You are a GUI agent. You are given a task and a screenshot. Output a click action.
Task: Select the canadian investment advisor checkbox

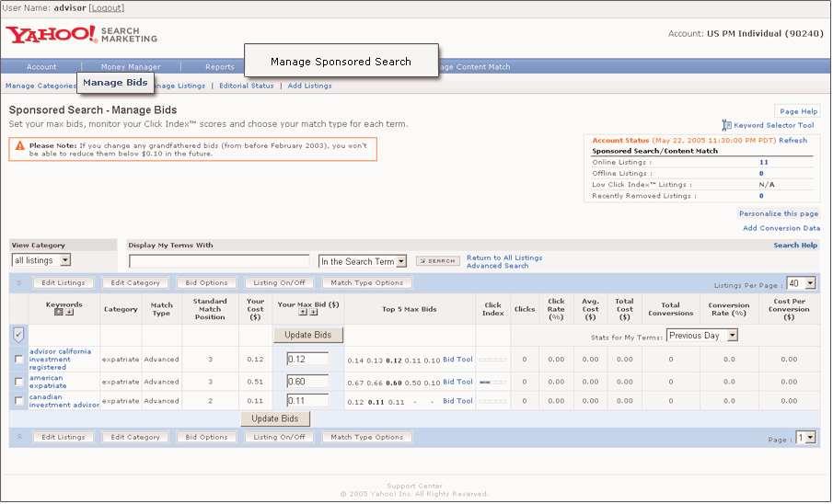point(19,401)
